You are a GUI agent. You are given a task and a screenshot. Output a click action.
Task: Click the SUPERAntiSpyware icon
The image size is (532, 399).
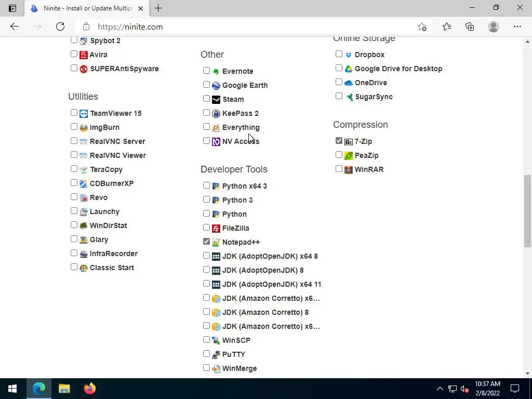coord(84,69)
